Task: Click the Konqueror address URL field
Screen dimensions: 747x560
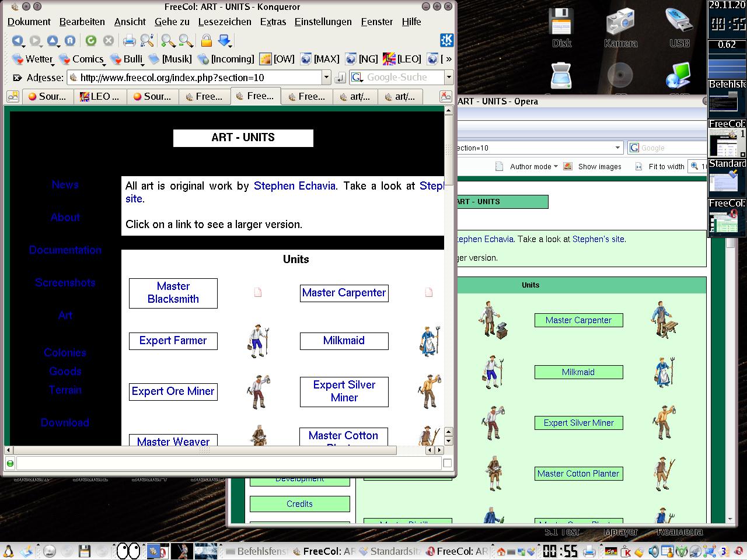Action: (x=200, y=77)
